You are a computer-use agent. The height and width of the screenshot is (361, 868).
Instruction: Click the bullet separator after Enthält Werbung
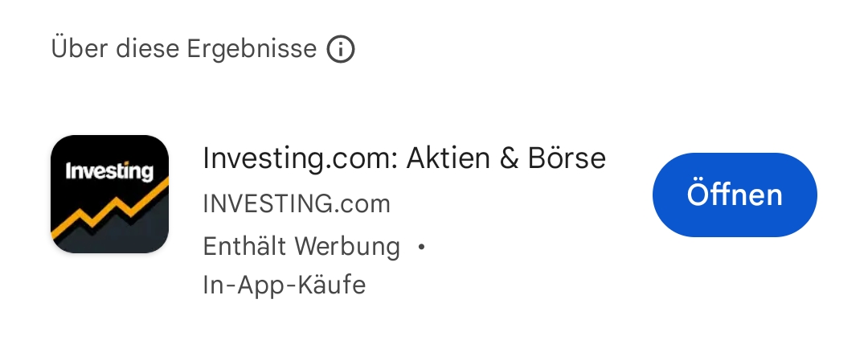[x=421, y=247]
